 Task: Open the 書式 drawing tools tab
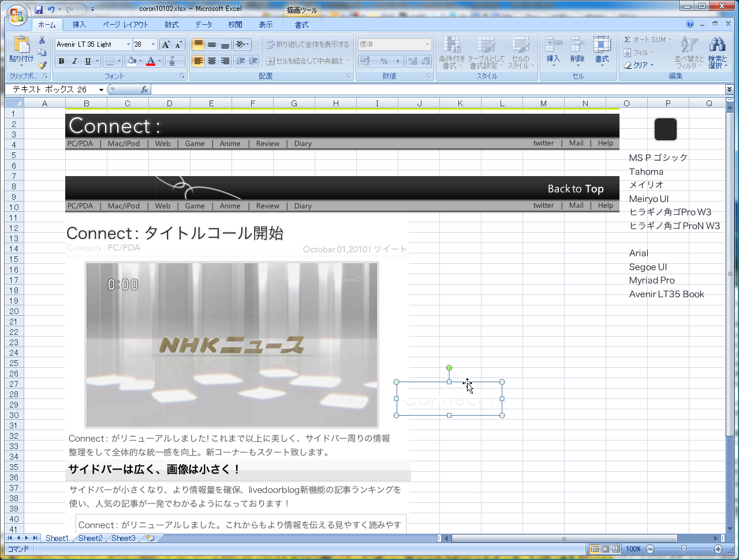point(301,25)
